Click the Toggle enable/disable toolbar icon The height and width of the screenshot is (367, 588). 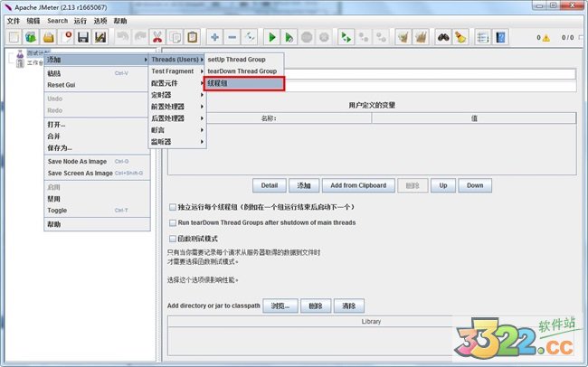(250, 37)
